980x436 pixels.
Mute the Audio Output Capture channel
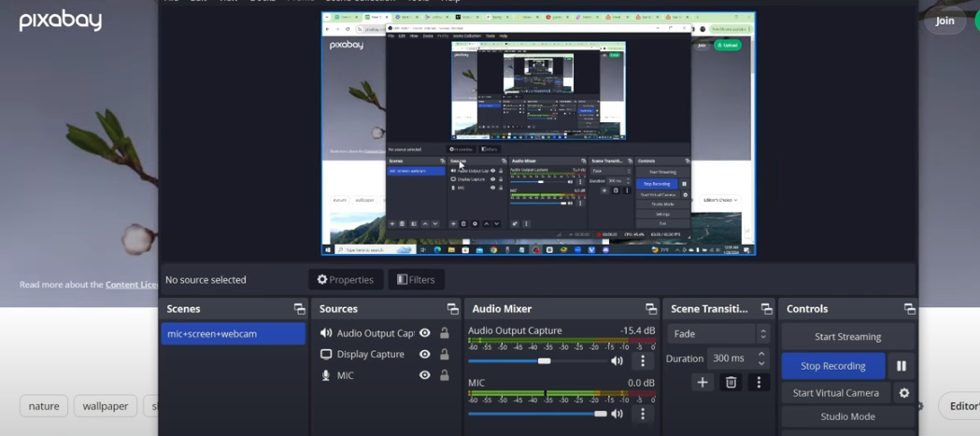(x=617, y=361)
